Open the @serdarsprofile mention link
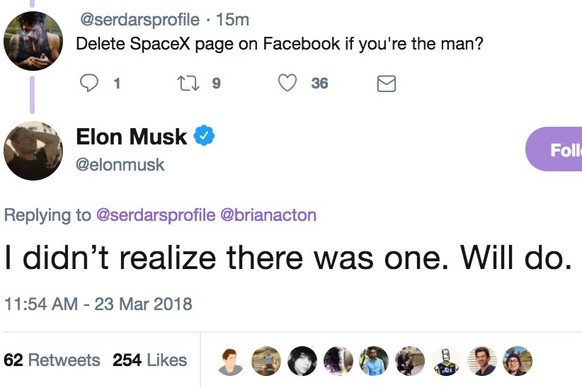The width and height of the screenshot is (582, 388). (156, 215)
